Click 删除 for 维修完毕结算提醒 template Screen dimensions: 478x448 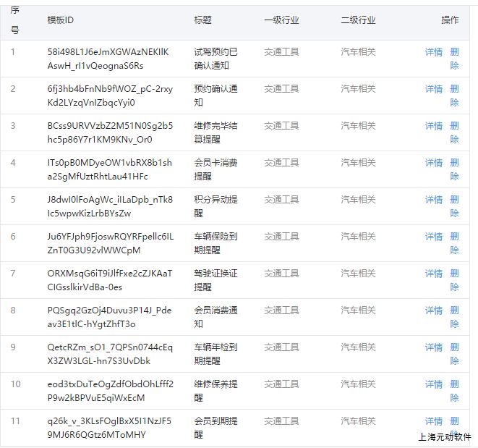click(454, 132)
